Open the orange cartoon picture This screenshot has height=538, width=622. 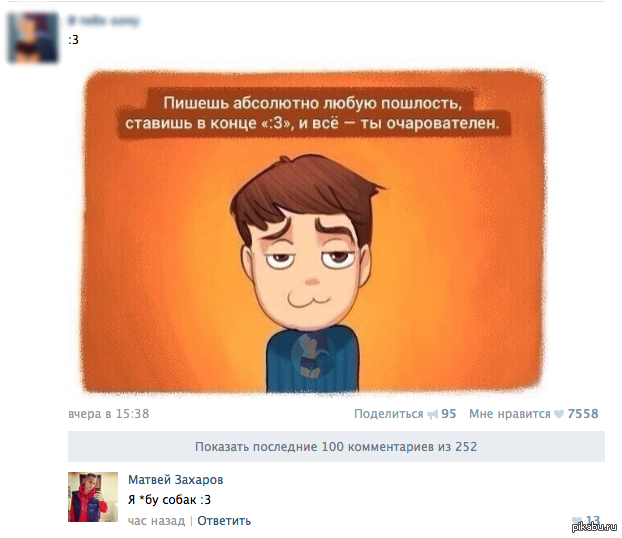(313, 231)
